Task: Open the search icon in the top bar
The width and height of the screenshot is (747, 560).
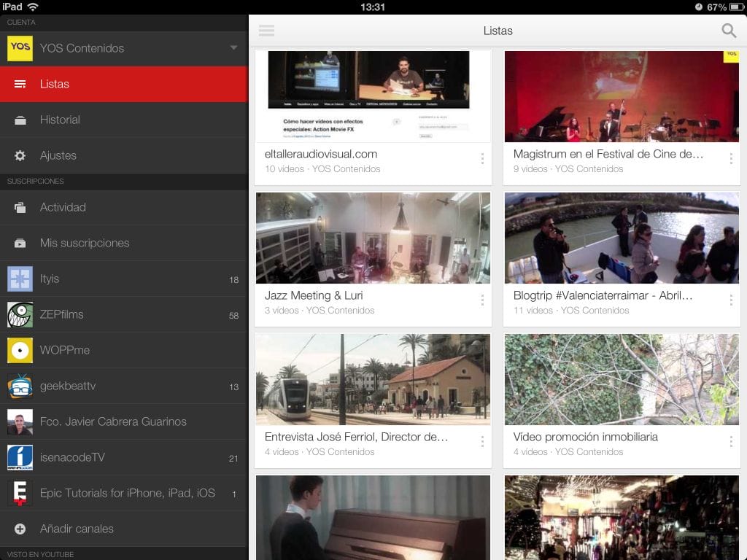Action: click(728, 31)
